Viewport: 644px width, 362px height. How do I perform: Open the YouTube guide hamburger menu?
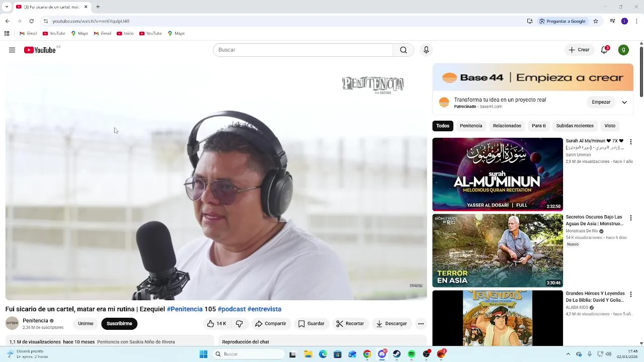coord(12,50)
